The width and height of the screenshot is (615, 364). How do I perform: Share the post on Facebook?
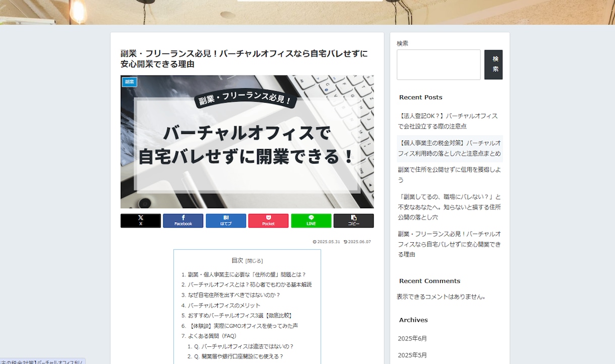(183, 221)
